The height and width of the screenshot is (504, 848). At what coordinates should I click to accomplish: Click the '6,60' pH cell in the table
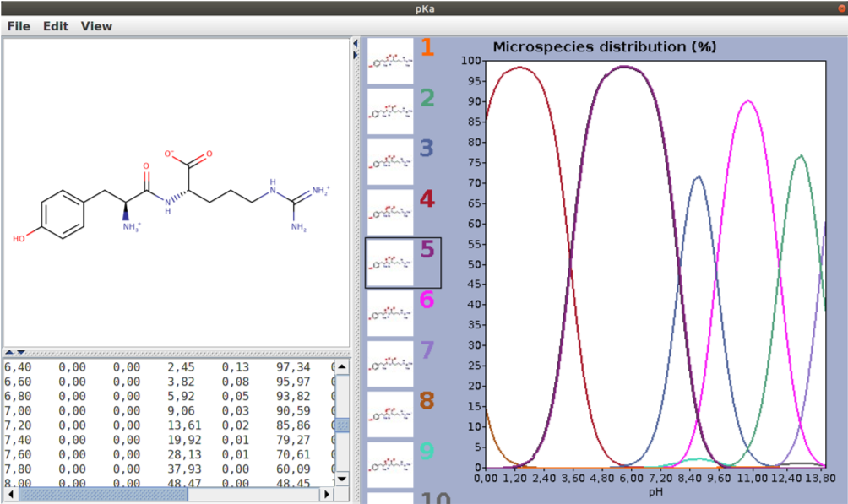(18, 382)
